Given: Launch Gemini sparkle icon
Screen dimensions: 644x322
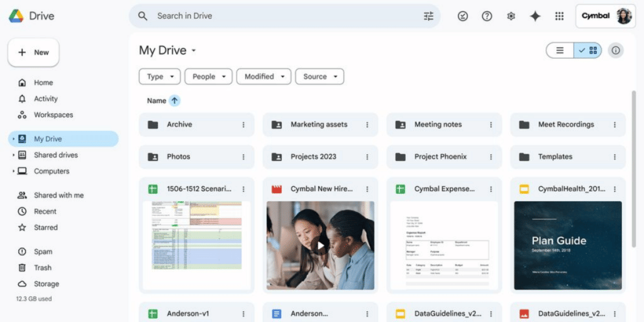Looking at the screenshot, I should pyautogui.click(x=535, y=16).
